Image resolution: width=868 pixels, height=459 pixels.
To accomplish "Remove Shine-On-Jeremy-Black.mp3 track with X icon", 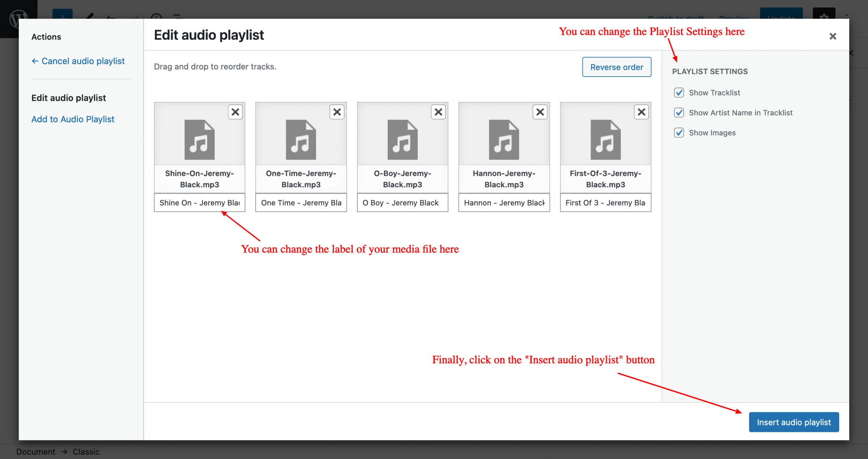I will 235,112.
